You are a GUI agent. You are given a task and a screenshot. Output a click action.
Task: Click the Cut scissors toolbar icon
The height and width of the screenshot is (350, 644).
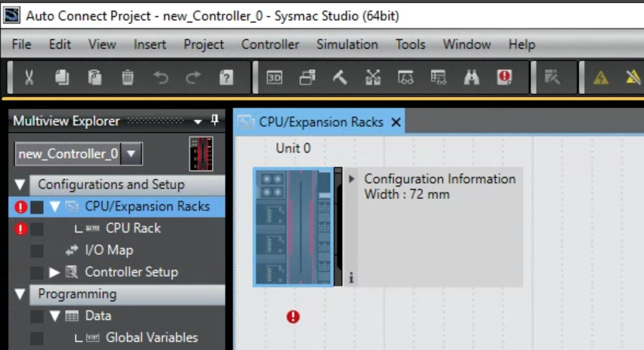28,77
